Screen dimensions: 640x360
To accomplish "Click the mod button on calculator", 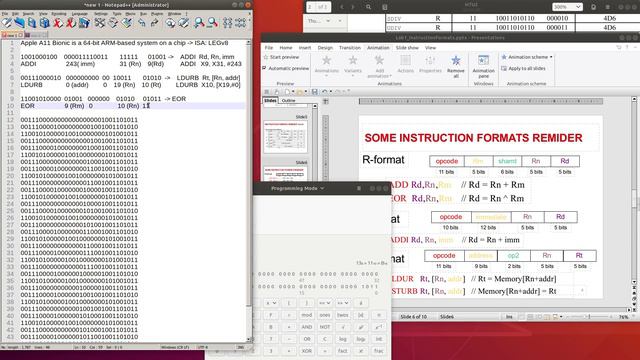I will tap(307, 315).
